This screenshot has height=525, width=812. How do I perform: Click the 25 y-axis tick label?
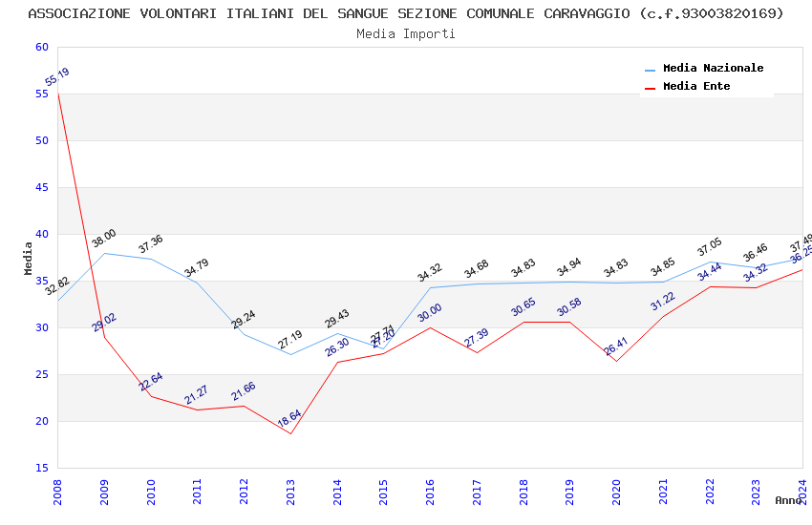42,374
